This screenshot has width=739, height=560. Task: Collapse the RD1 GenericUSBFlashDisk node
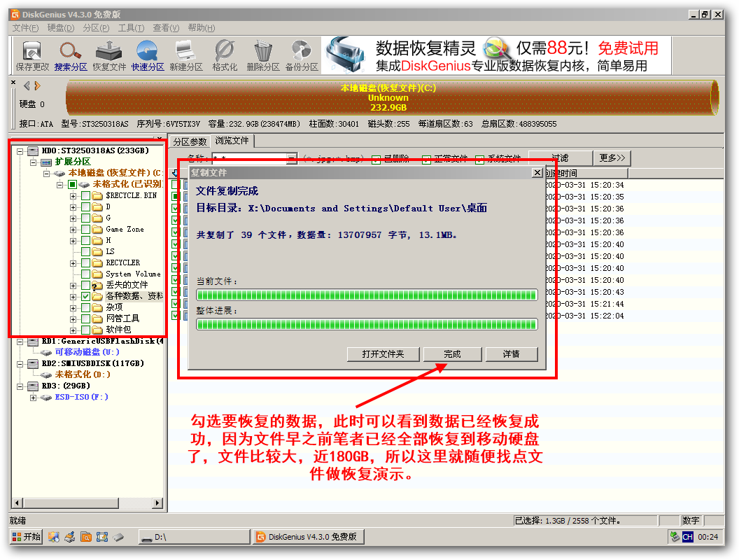(20, 342)
